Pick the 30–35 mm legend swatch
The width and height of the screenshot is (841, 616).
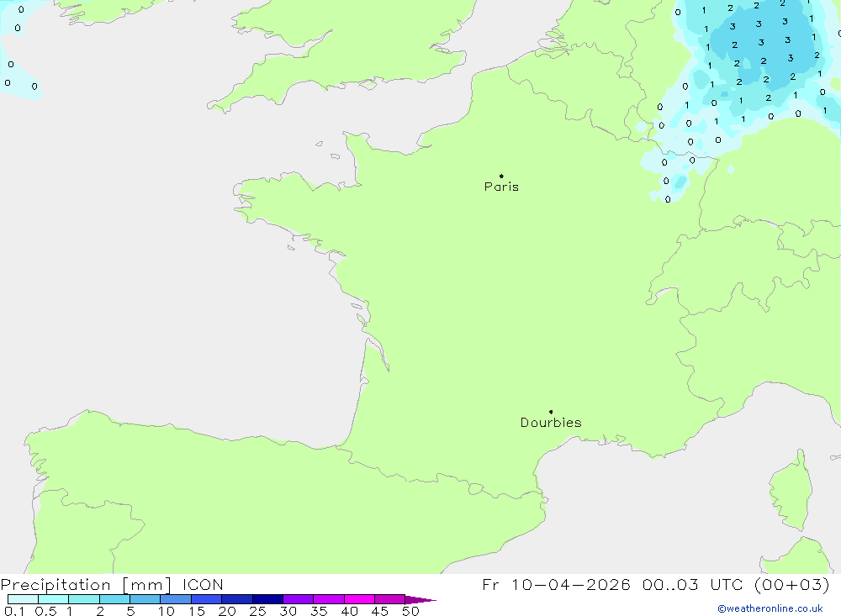coord(299,599)
